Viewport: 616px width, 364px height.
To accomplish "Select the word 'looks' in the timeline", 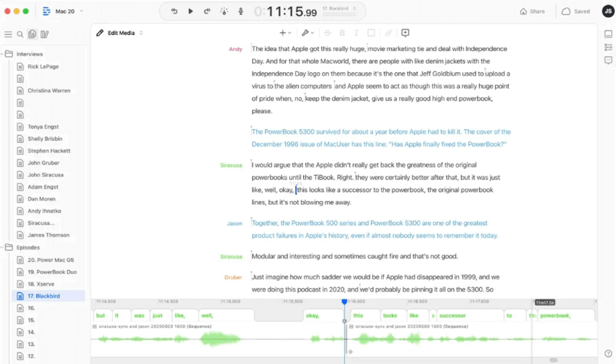I will (392, 316).
